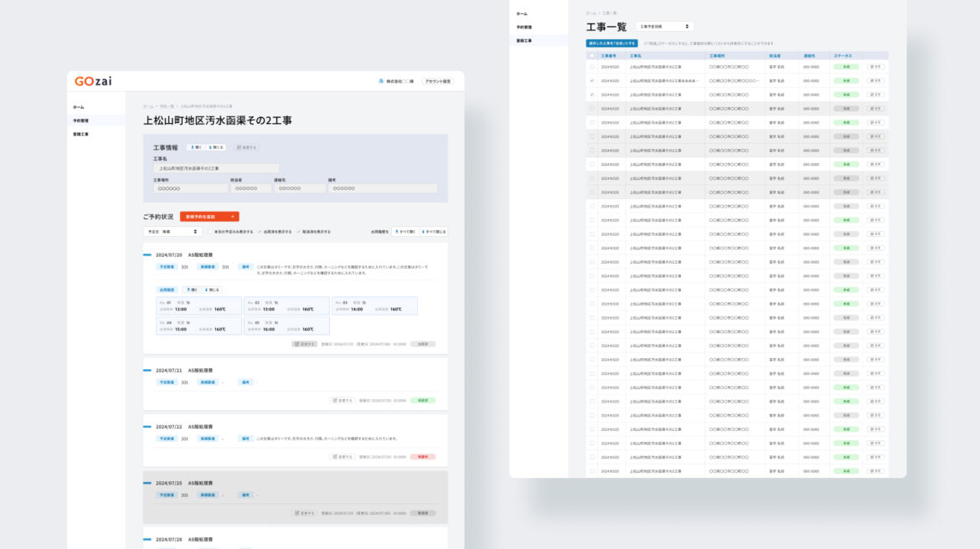The width and height of the screenshot is (980, 549).
Task: Select shipment card No. 04 at 15:00
Action: [x=199, y=326]
